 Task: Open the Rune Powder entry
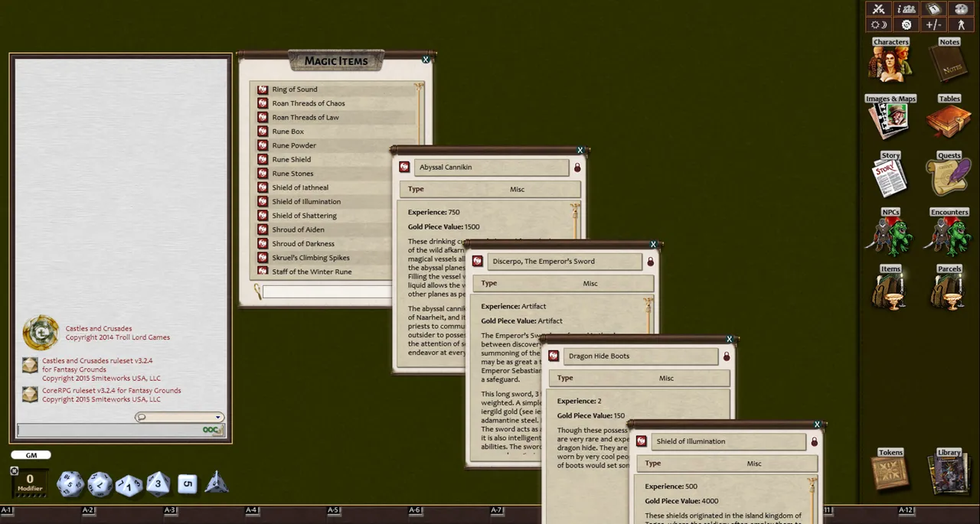[x=294, y=145]
